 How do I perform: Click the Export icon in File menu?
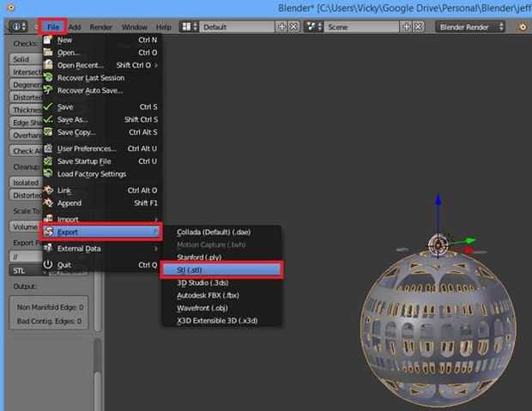(x=49, y=232)
